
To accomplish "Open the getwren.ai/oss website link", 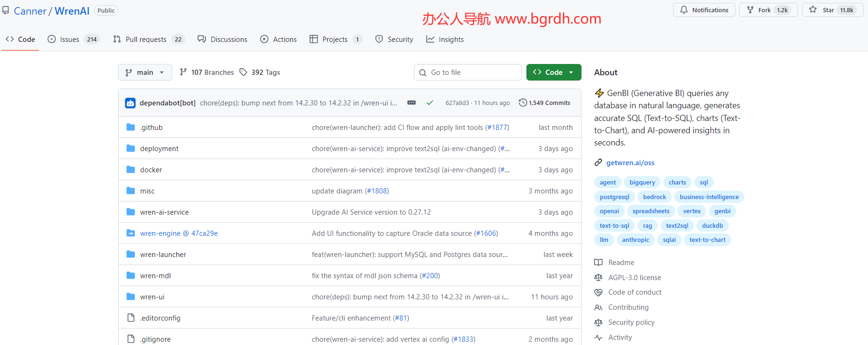I will point(630,163).
